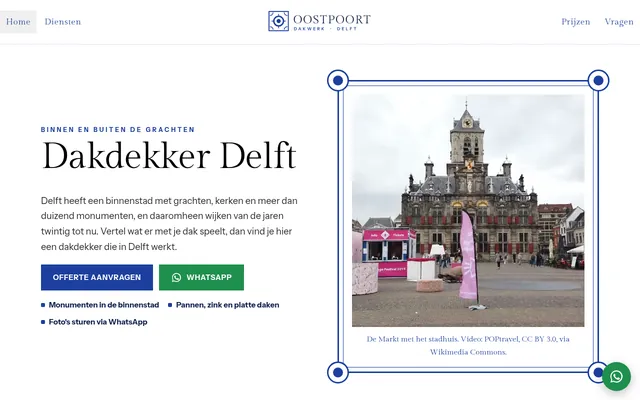Click the 'Dakdekker Delft' heading
640x400 pixels.
(x=169, y=156)
